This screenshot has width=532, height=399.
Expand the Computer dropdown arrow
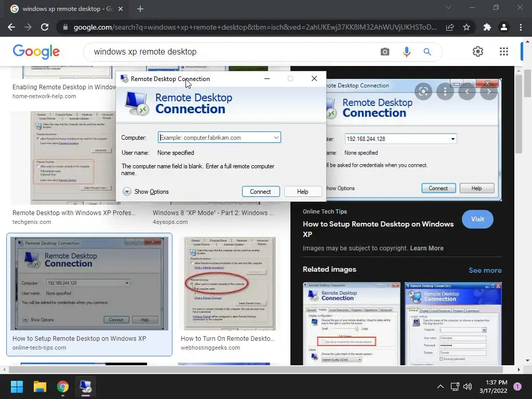276,137
